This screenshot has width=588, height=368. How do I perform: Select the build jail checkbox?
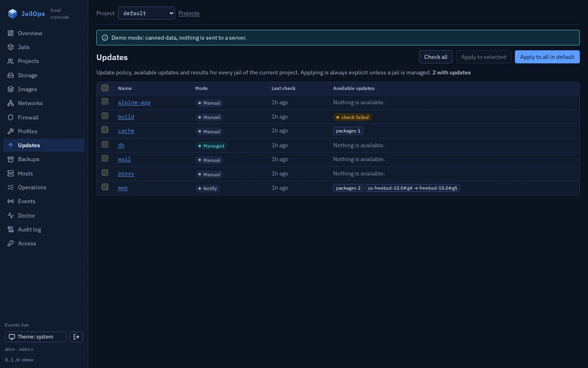coord(105,116)
